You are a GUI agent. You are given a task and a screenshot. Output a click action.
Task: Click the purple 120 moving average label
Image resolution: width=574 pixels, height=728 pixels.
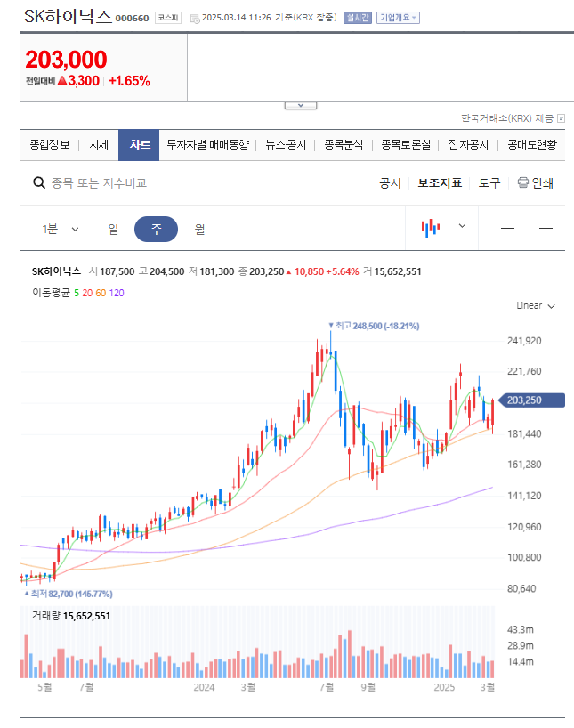tap(117, 293)
